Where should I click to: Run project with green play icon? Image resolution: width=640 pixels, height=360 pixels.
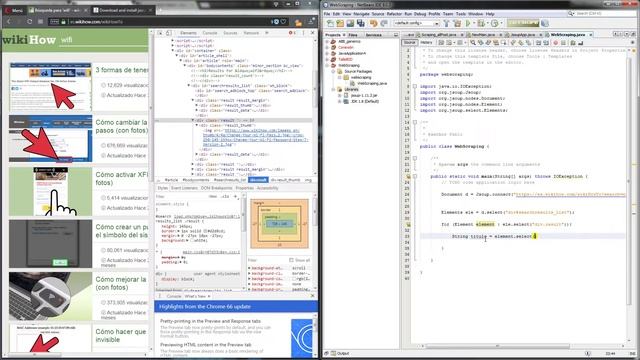(468, 24)
